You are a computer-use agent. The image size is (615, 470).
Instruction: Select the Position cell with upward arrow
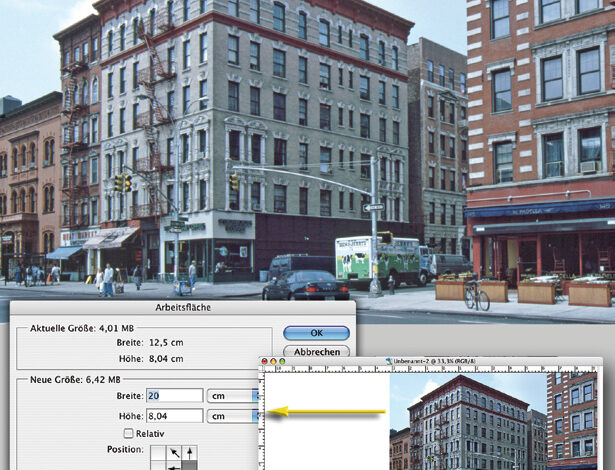[x=190, y=453]
